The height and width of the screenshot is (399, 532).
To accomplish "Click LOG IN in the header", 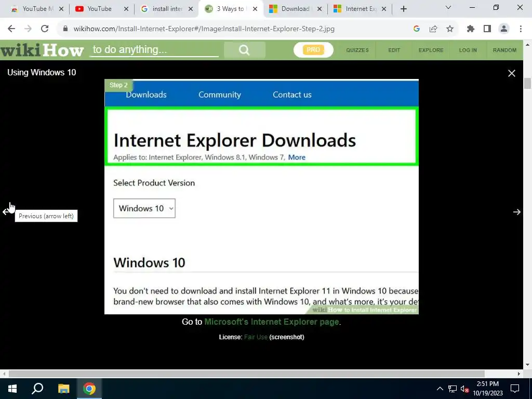I will coord(468,50).
